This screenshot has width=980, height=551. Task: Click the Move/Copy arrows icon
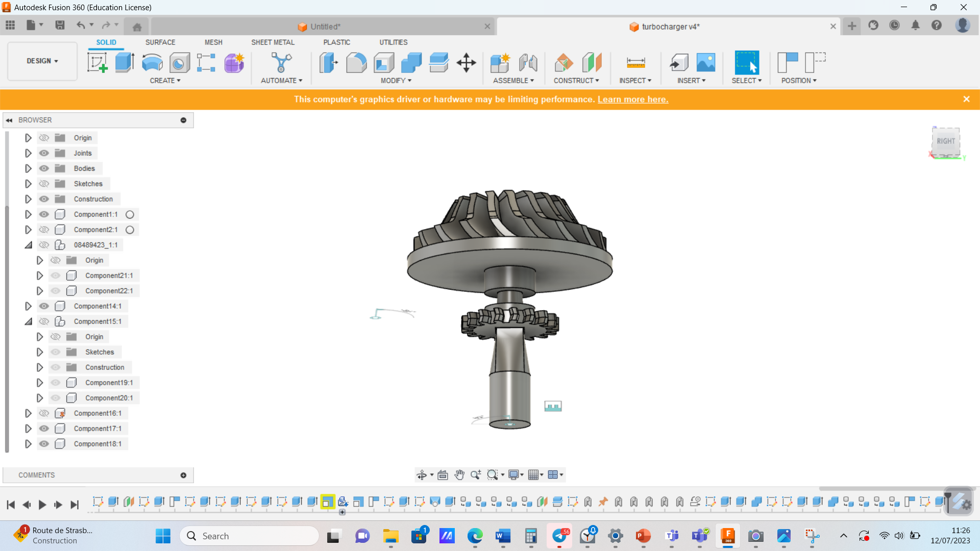click(466, 63)
